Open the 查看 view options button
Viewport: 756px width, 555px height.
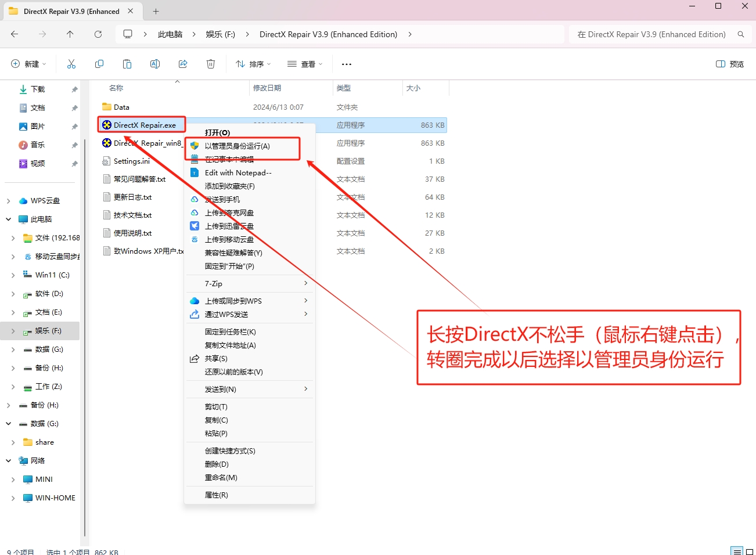[305, 64]
